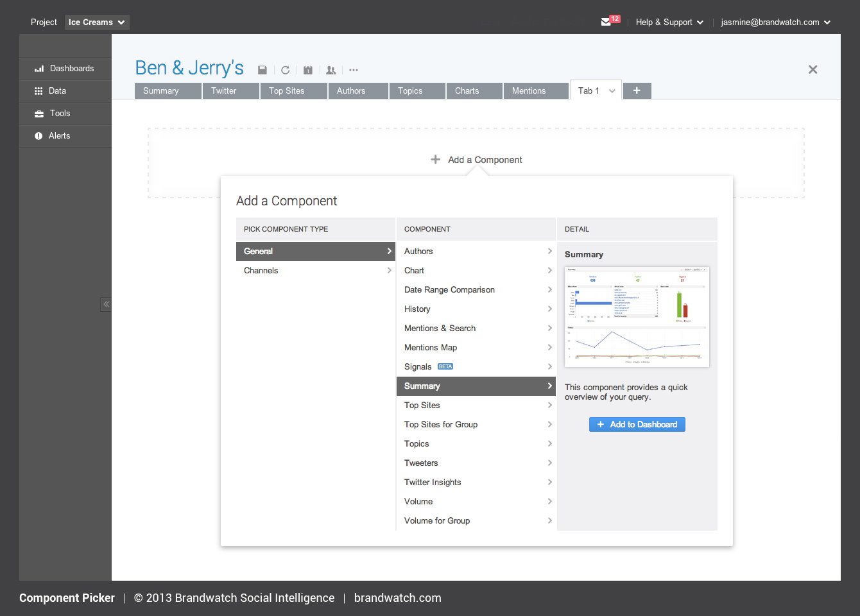Click the Alerts exclamation icon in sidebar
The height and width of the screenshot is (616, 860).
[39, 136]
